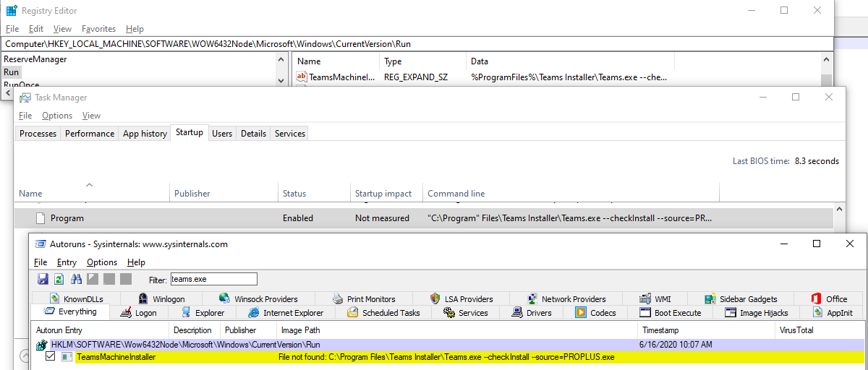Click the Refresh icon in Autoruns toolbar
868x370 pixels.
click(x=59, y=279)
